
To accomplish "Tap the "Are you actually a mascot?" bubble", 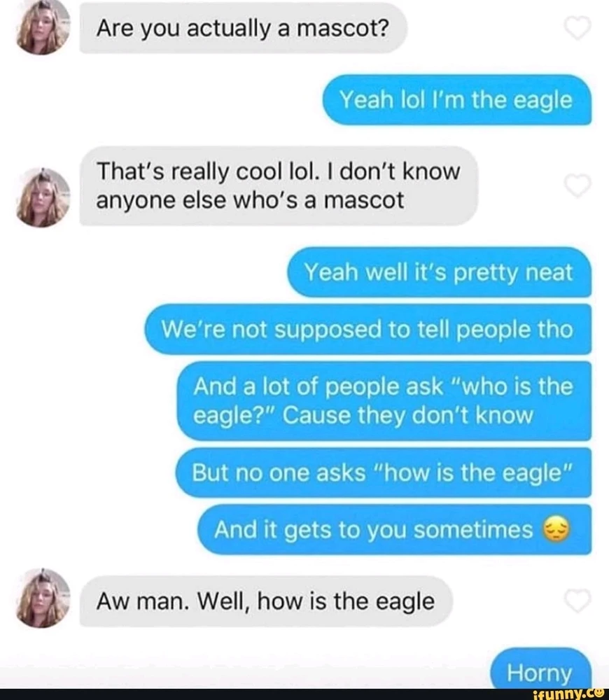I will click(x=244, y=28).
